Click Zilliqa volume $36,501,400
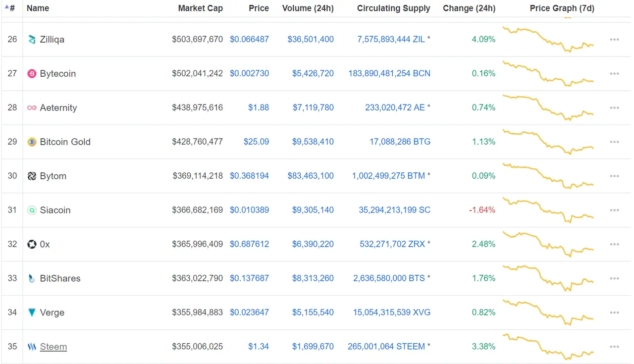634x364 pixels. tap(311, 39)
